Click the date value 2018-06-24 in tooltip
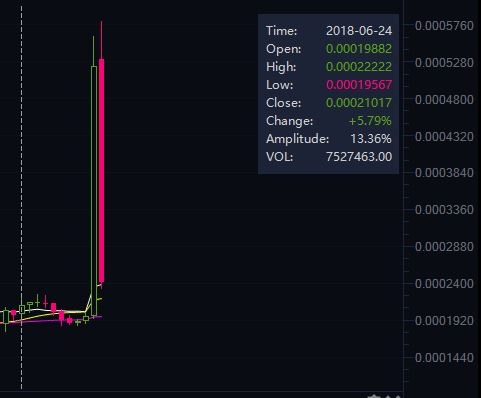481x398 pixels. [359, 31]
